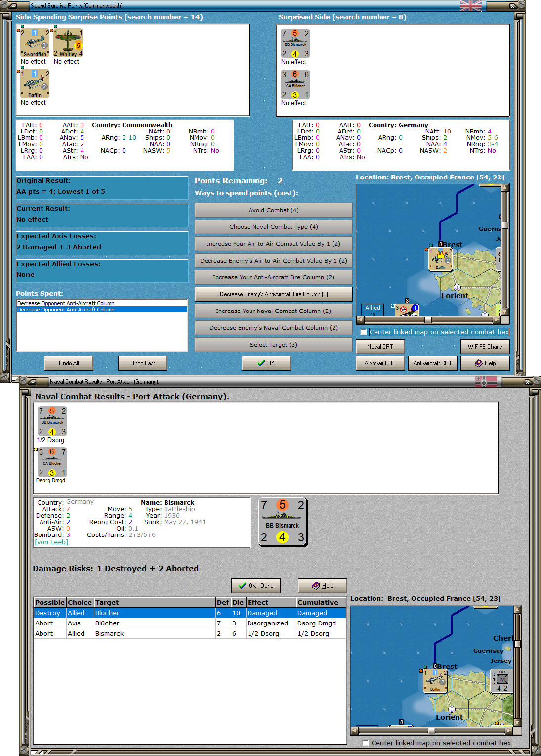541x756 pixels.
Task: Click lower map horizontal scrollbar thumb
Action: pyautogui.click(x=431, y=731)
